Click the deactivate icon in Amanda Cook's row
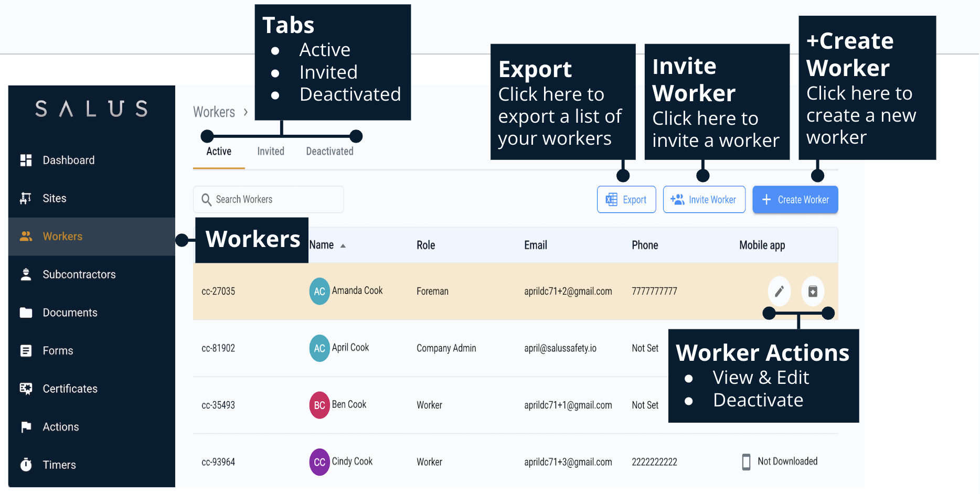 pyautogui.click(x=813, y=291)
